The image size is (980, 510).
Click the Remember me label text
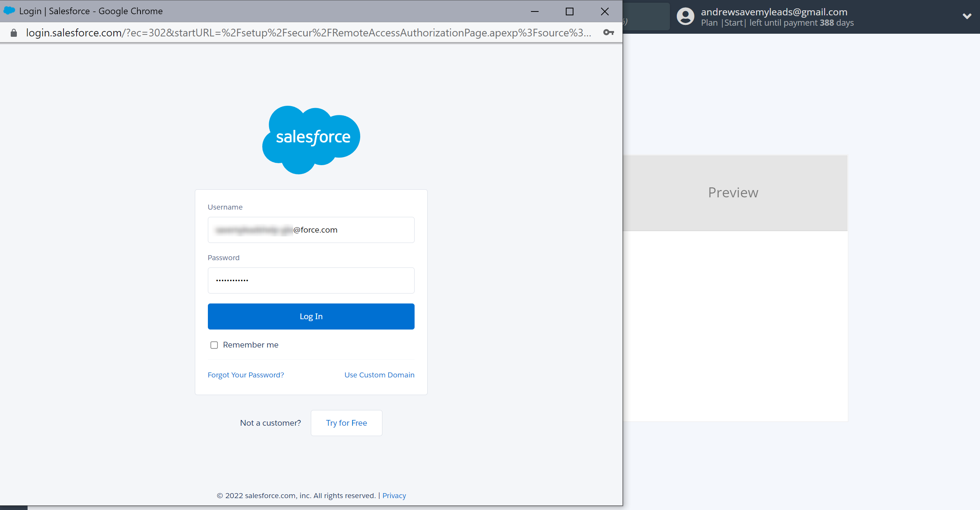(x=251, y=345)
